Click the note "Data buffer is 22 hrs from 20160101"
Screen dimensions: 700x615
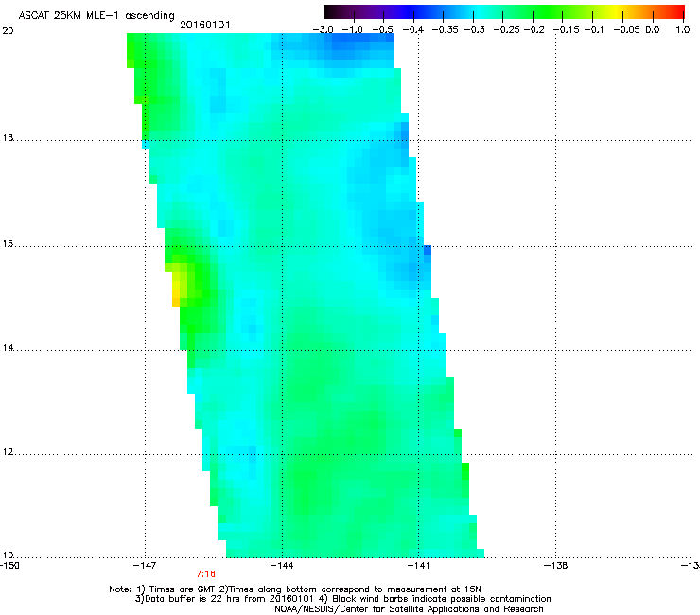tap(229, 599)
